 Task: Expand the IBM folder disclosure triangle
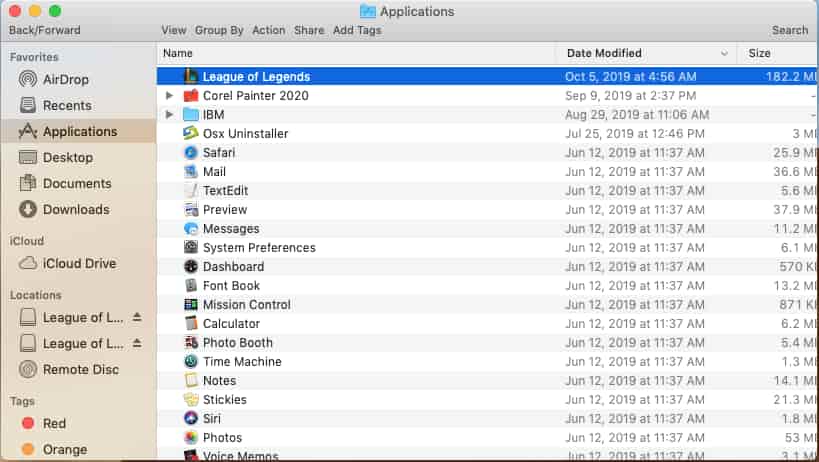169,114
